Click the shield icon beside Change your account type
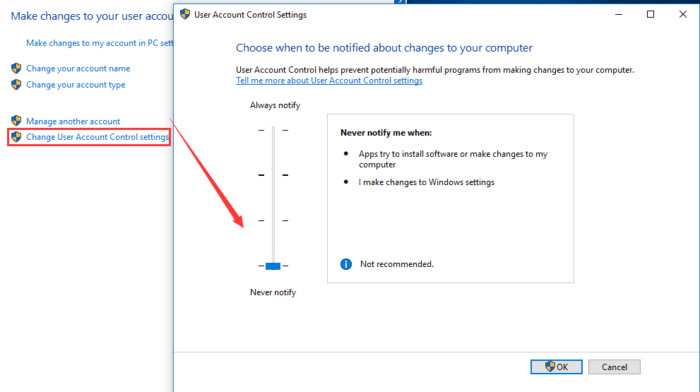The height and width of the screenshot is (392, 700). pos(17,84)
